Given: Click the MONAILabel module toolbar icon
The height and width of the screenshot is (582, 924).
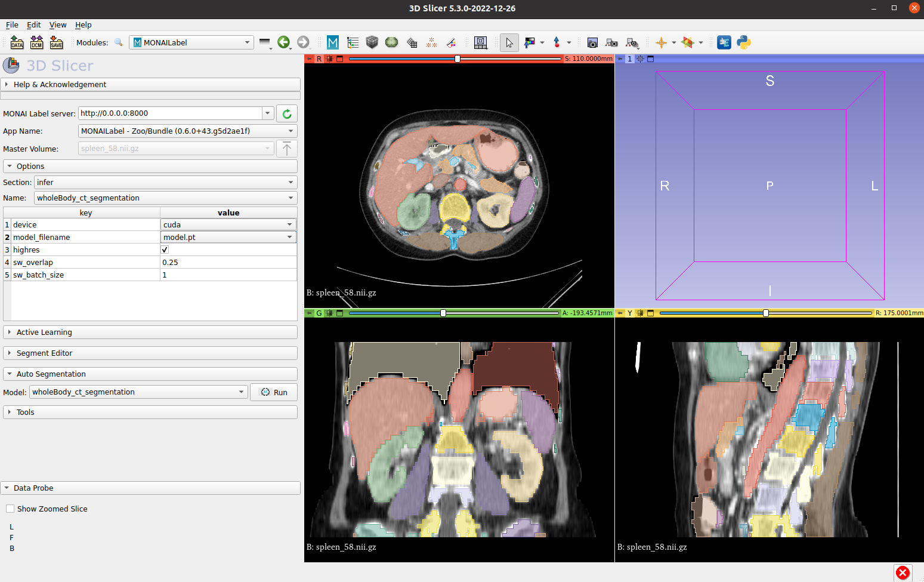Looking at the screenshot, I should click(333, 42).
